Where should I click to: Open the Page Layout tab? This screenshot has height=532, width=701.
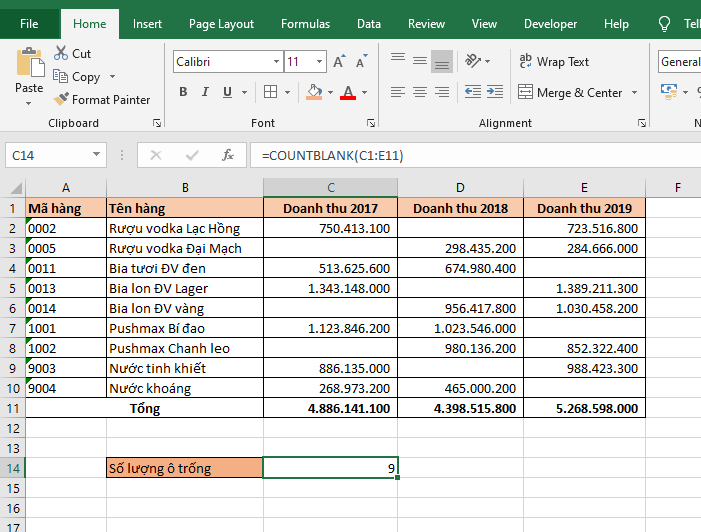point(221,24)
